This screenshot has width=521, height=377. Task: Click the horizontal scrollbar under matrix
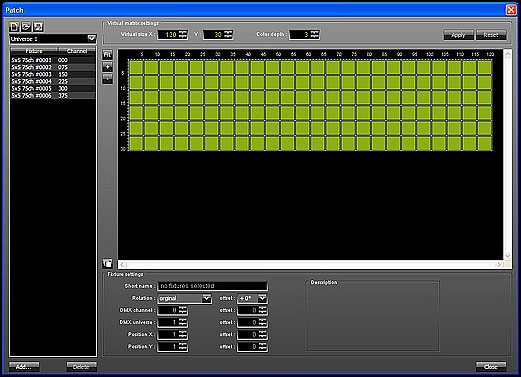click(311, 265)
